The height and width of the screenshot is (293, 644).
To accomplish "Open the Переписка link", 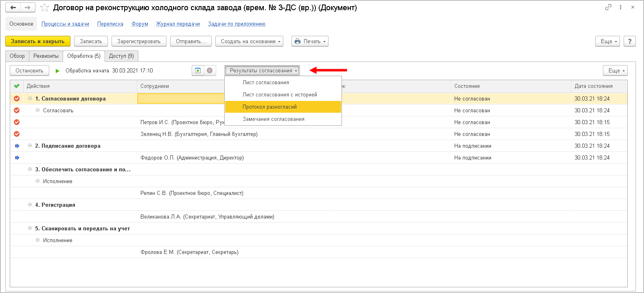I will point(110,24).
